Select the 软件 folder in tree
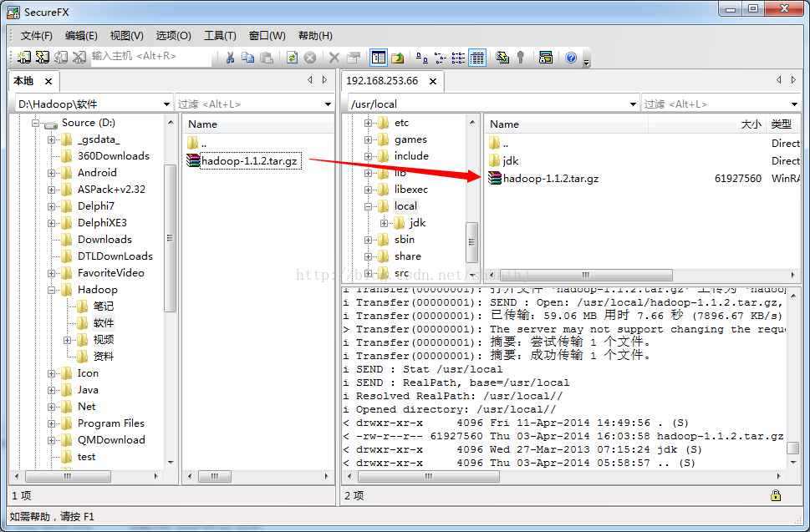This screenshot has height=532, width=810. point(104,323)
